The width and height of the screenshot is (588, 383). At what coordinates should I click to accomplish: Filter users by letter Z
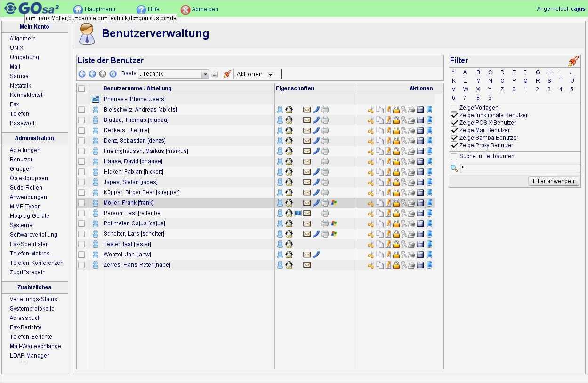pos(502,89)
